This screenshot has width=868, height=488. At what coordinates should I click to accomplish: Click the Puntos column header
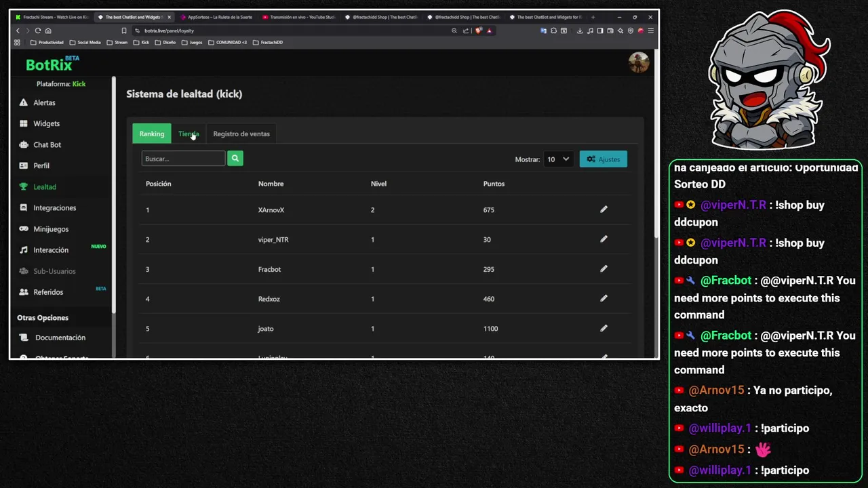coord(494,184)
